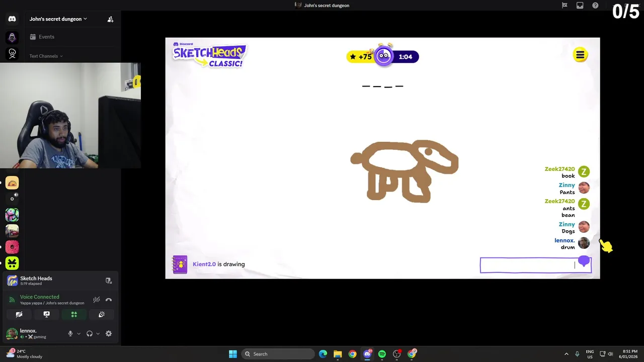Select the skull crossbones server icon
Image resolution: width=644 pixels, height=362 pixels.
(x=12, y=53)
